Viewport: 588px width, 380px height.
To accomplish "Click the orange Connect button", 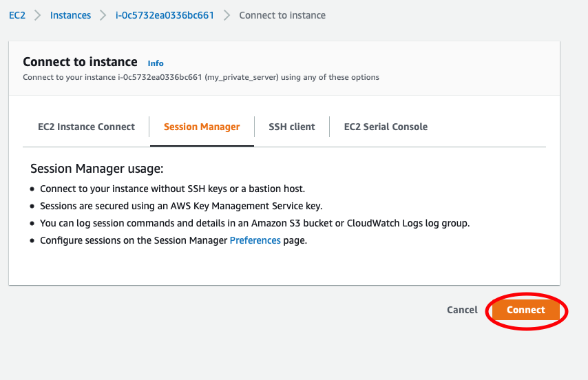I will point(526,310).
